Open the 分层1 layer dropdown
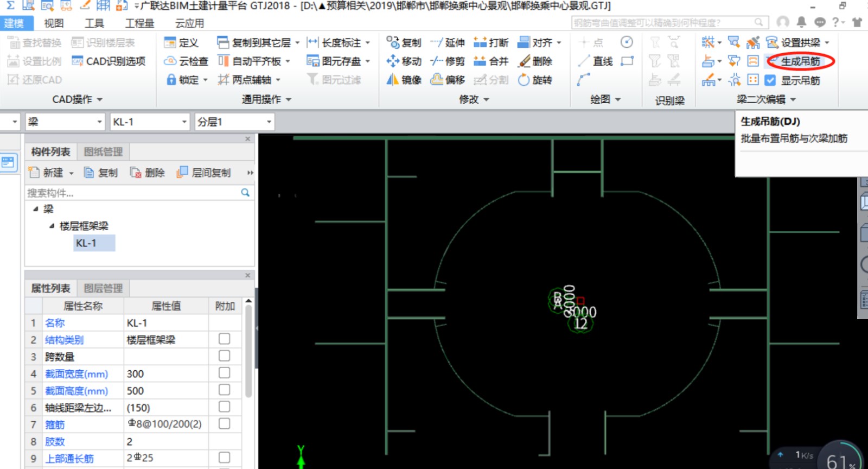This screenshot has height=469, width=868. (234, 122)
